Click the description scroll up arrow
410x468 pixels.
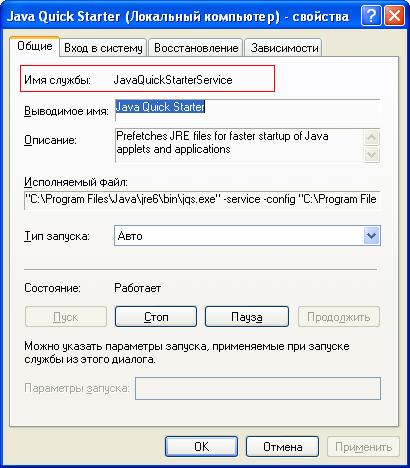pyautogui.click(x=372, y=137)
